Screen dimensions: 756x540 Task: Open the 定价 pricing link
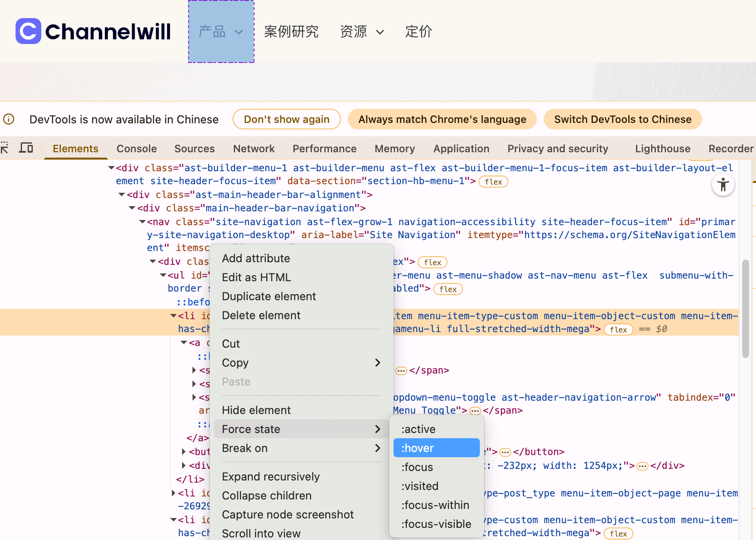point(418,31)
